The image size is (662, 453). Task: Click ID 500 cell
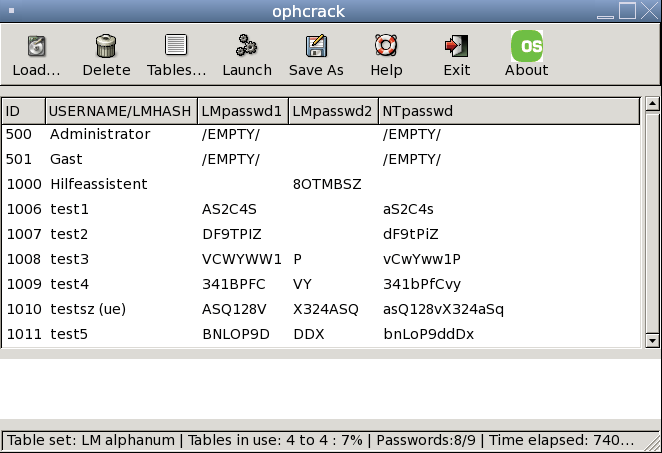pos(19,134)
